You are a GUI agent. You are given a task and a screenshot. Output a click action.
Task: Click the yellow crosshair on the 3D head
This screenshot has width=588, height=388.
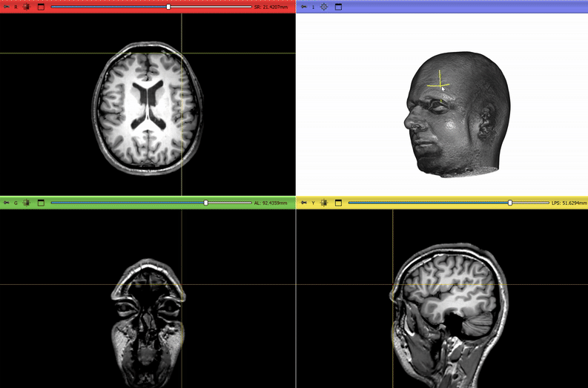coord(440,85)
